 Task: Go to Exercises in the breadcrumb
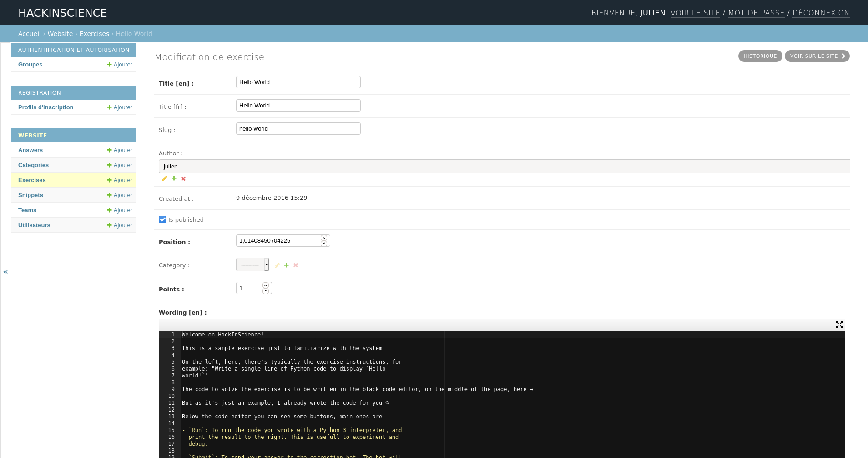pyautogui.click(x=94, y=34)
